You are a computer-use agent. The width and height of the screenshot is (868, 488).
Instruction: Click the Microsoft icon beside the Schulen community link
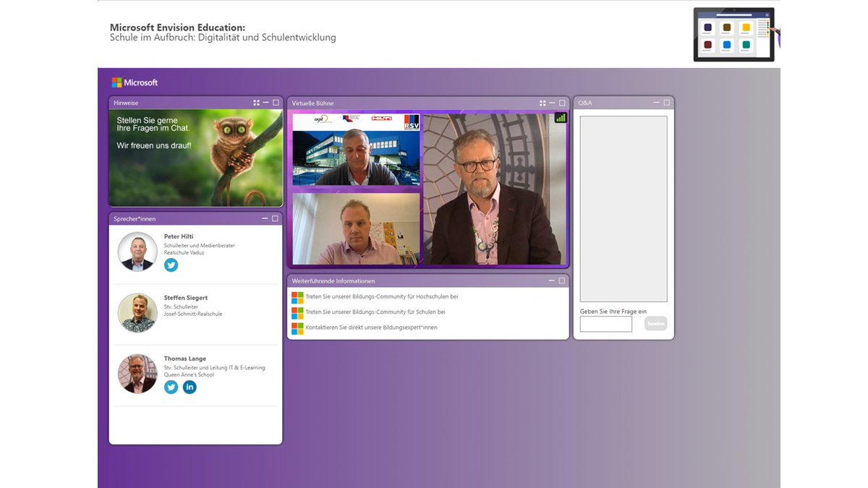tap(297, 312)
